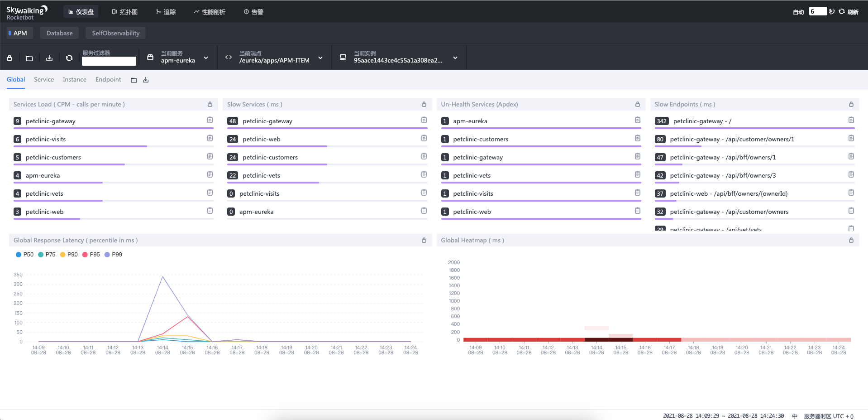Click the lock icon on Global Heatmap panel
The image size is (868, 420).
tap(851, 240)
